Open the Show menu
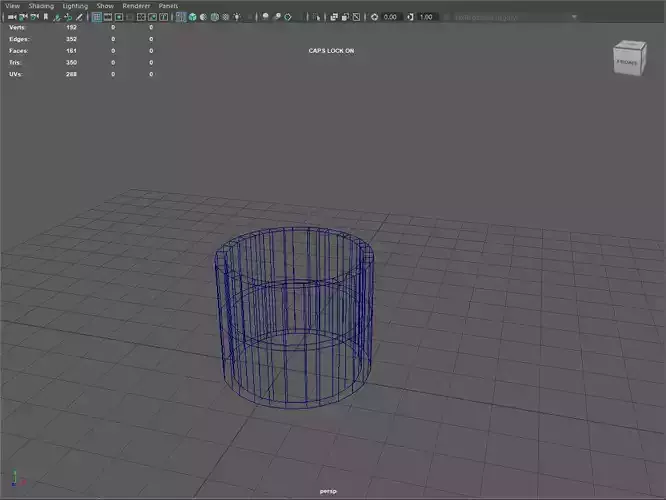Viewport: 666px width, 500px height. point(105,6)
